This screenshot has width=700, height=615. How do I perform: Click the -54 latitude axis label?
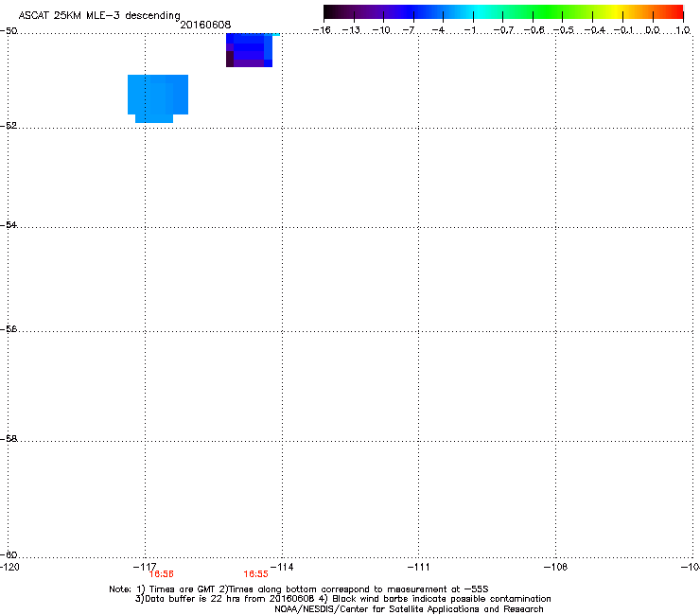pyautogui.click(x=9, y=224)
